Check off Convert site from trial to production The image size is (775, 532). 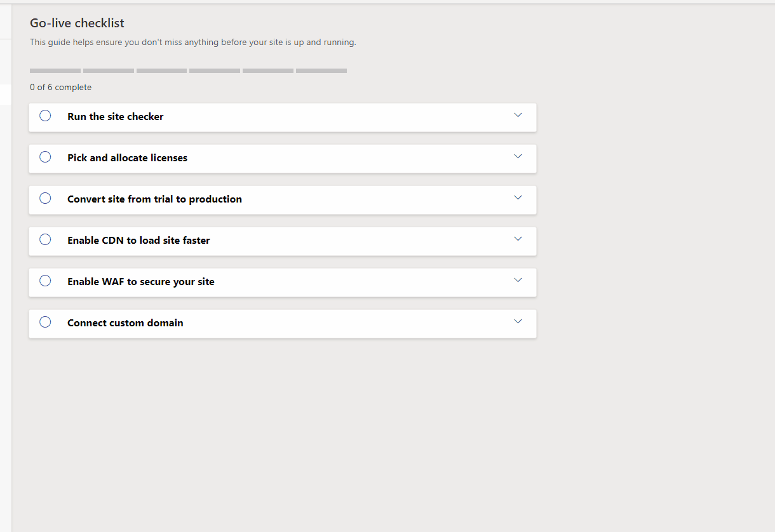[x=45, y=198]
